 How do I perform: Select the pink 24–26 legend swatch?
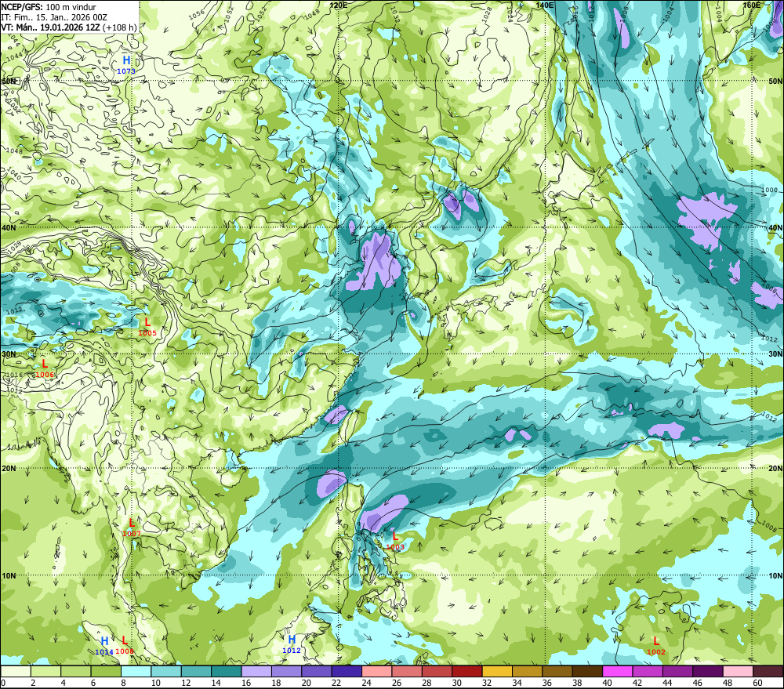[x=376, y=671]
